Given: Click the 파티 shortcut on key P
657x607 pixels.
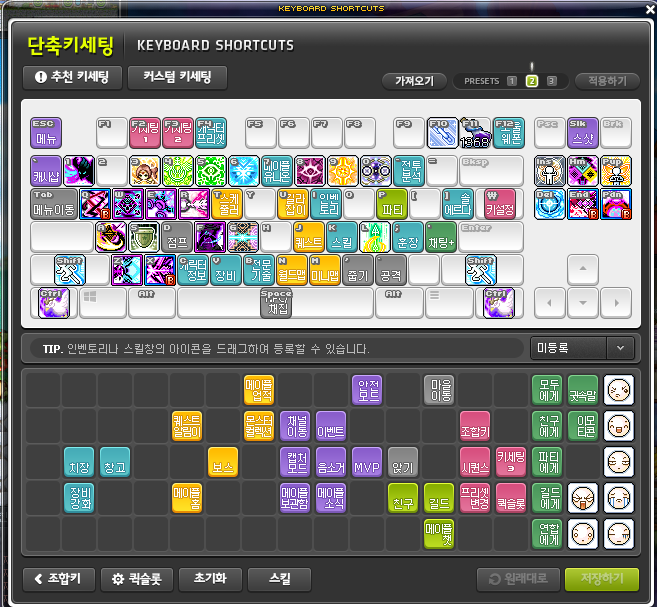Looking at the screenshot, I should coord(392,204).
